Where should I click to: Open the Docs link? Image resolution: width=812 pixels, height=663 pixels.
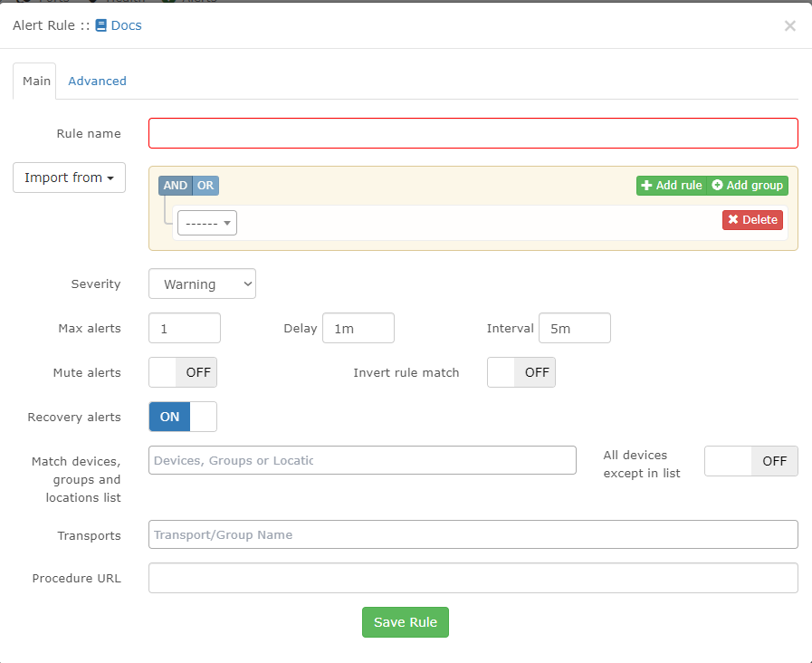(126, 25)
